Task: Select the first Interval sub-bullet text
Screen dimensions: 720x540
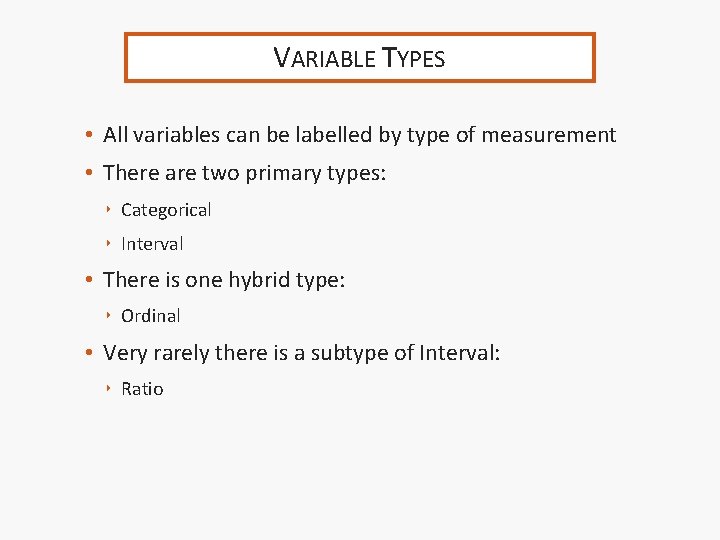Action: tap(152, 244)
